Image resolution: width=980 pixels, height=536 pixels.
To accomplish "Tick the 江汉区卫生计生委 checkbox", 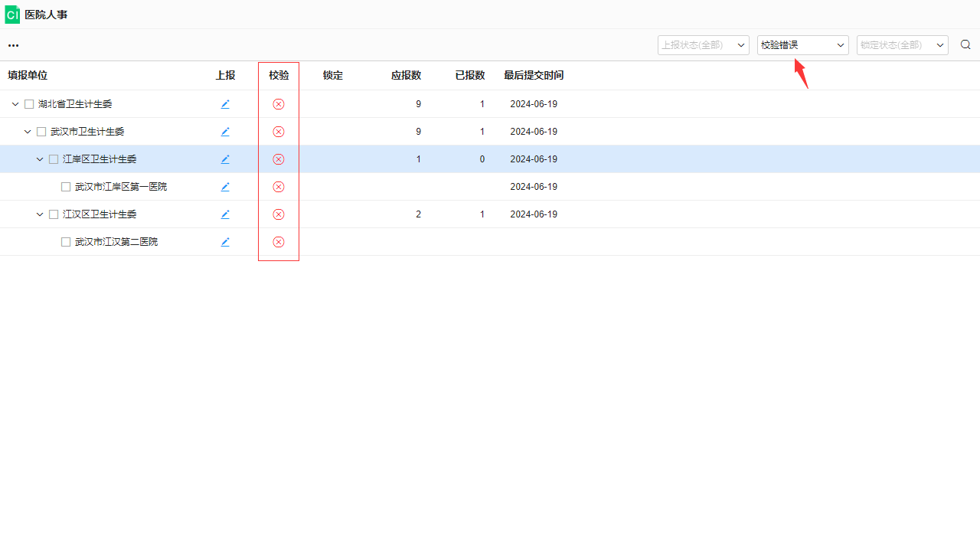I will tap(54, 214).
